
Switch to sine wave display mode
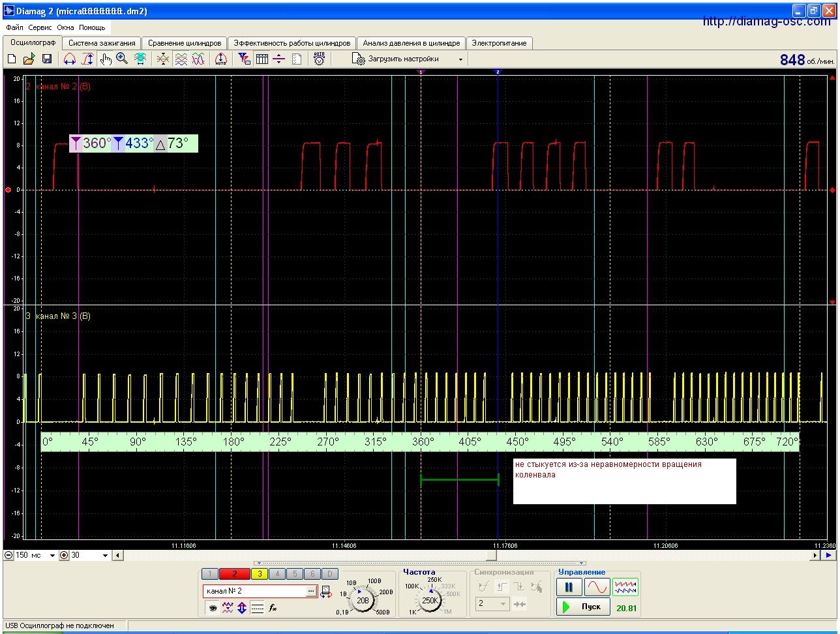597,587
